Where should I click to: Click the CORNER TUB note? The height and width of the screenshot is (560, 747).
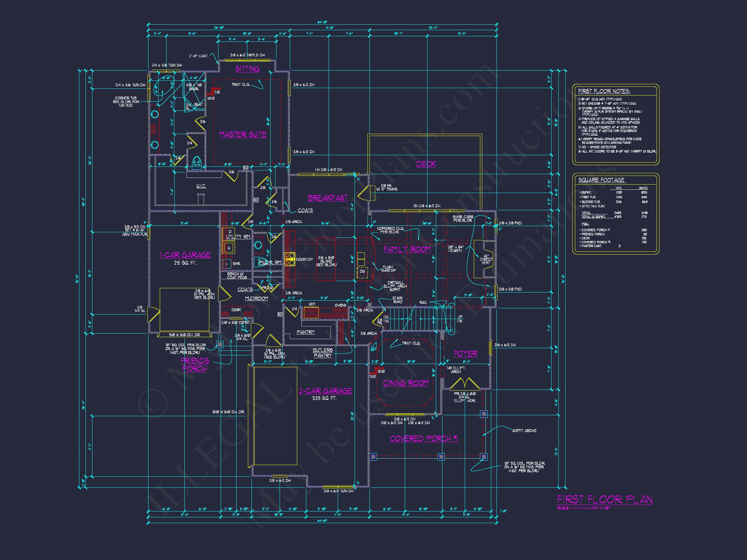coord(126,102)
